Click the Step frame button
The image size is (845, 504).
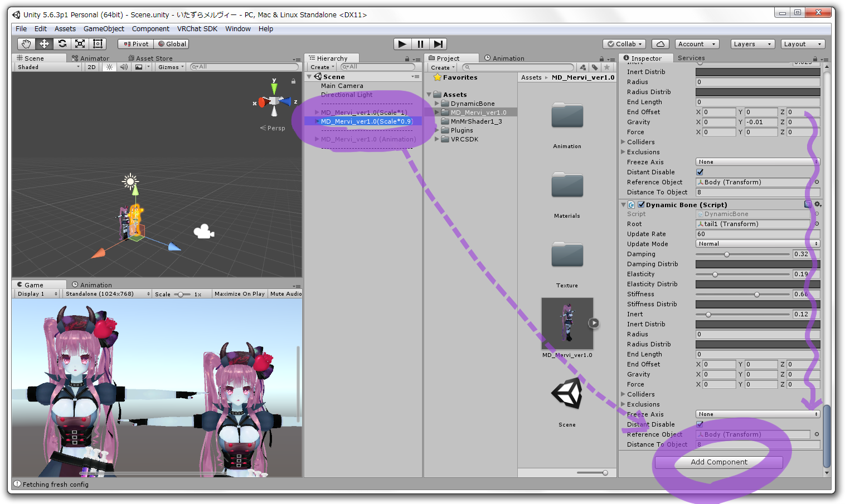438,44
